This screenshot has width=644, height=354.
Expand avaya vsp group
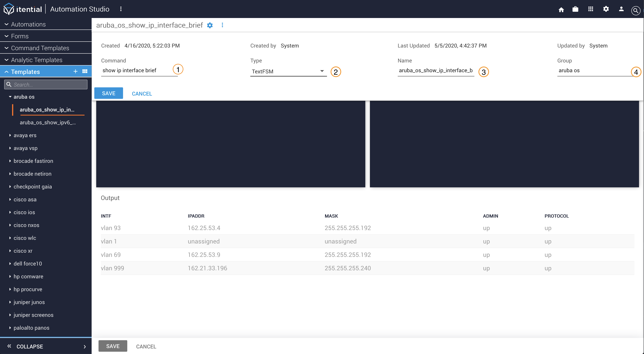pyautogui.click(x=10, y=148)
